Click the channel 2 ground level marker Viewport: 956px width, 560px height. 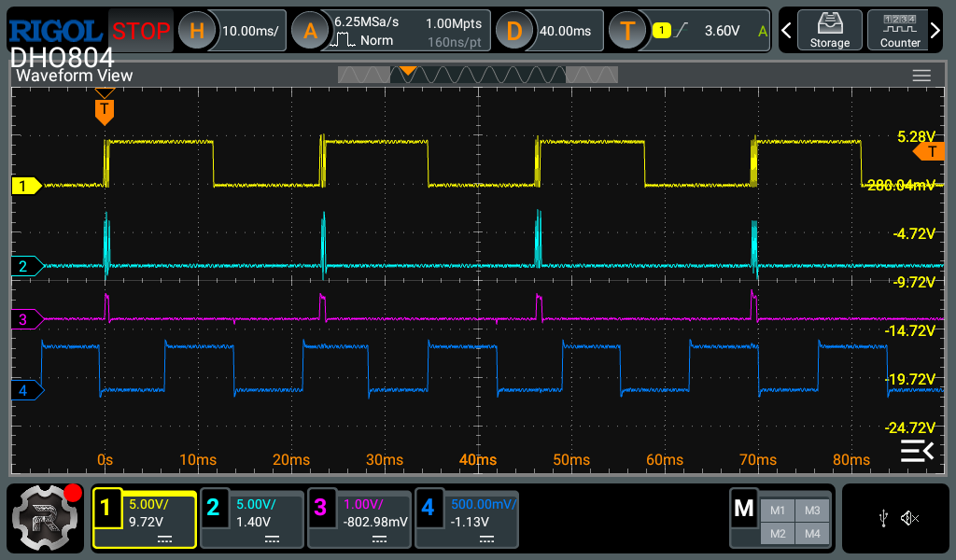(27, 266)
